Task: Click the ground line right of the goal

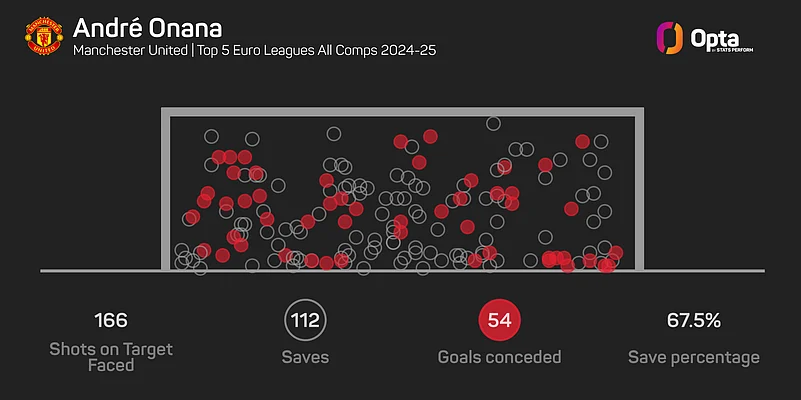Action: (x=700, y=271)
